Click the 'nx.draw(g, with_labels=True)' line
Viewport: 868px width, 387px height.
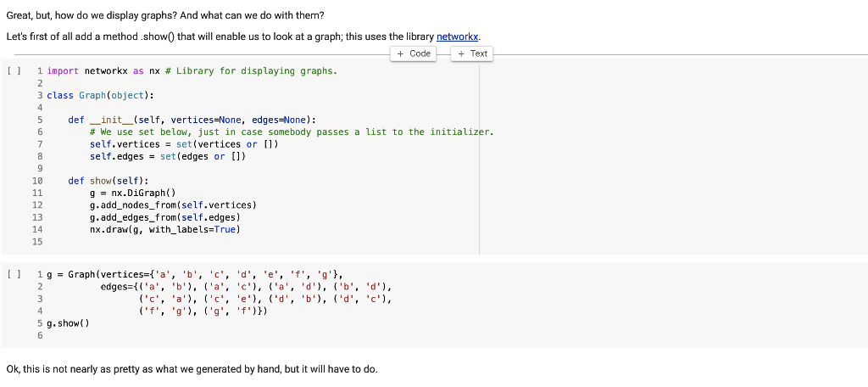(165, 229)
